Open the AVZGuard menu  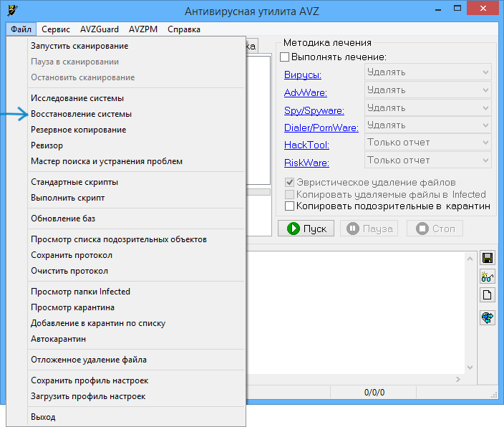[x=100, y=29]
